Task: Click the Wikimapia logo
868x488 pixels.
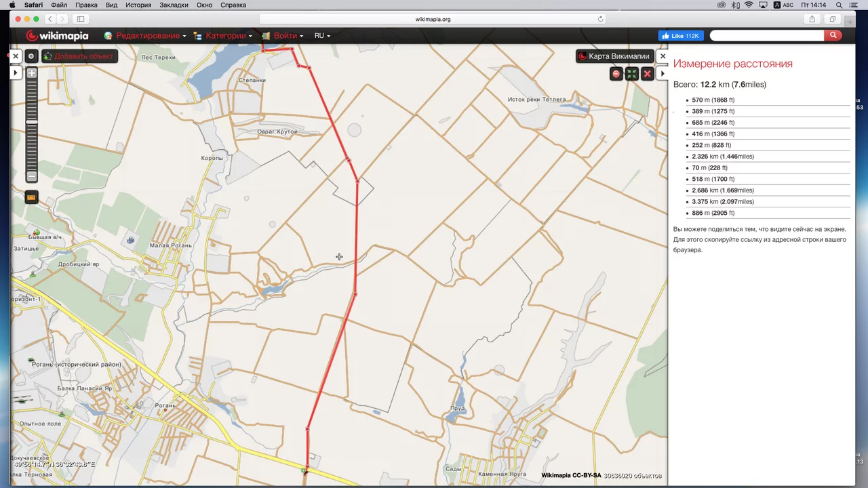Action: tap(57, 36)
